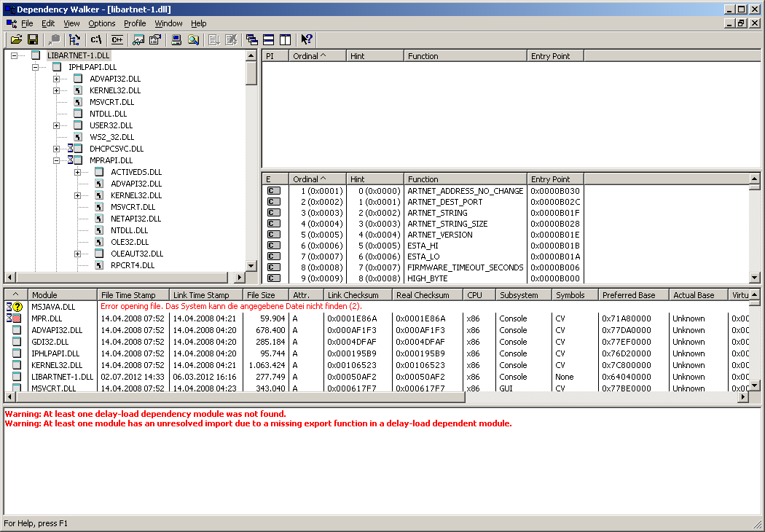Select ARTNET_VERSION in the export list
The height and width of the screenshot is (532, 765).
coord(439,235)
